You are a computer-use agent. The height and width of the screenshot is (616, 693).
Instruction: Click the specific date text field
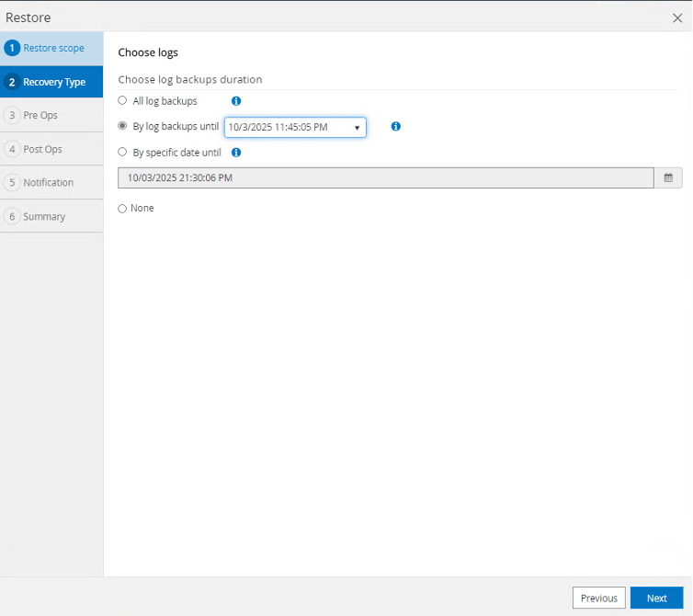click(386, 177)
